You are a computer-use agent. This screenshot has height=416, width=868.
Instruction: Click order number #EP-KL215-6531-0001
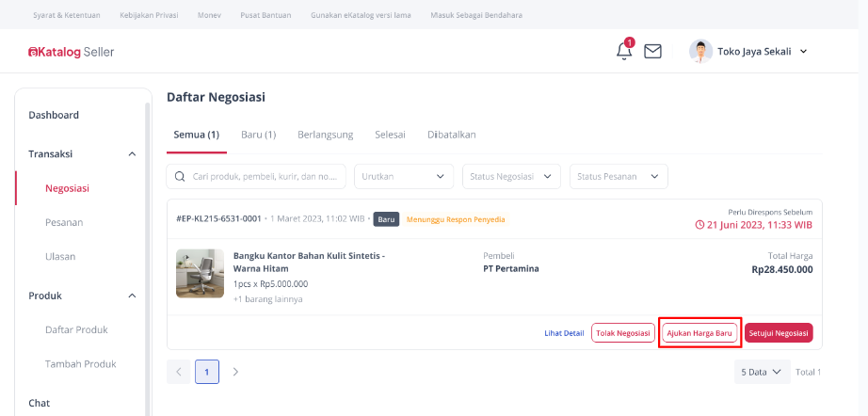pyautogui.click(x=218, y=218)
